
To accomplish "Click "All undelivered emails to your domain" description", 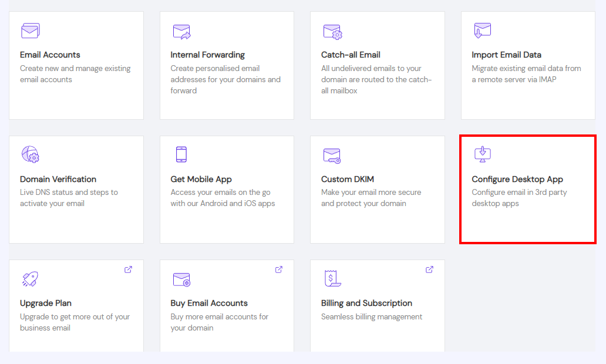I will [x=376, y=79].
